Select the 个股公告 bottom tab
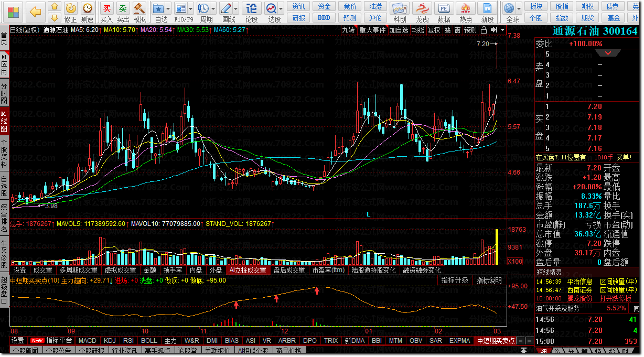Image resolution: width=644 pixels, height=357 pixels. (58, 351)
